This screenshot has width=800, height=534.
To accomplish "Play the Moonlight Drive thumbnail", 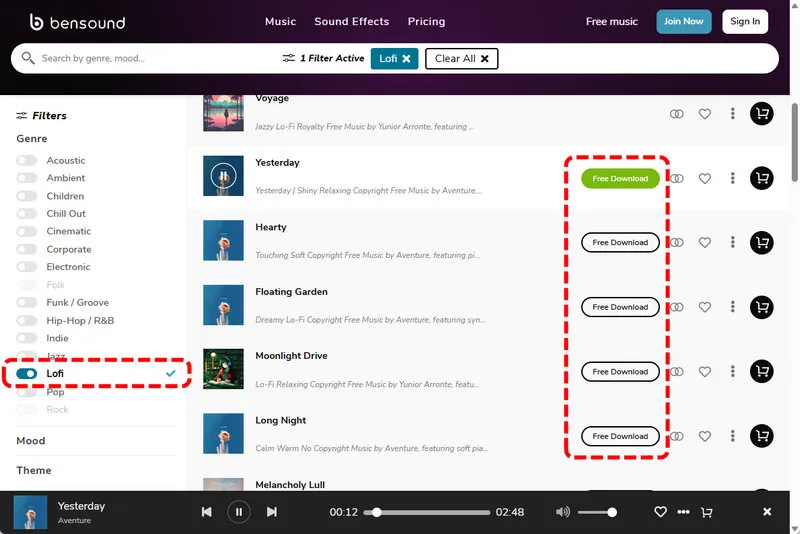I will 223,369.
